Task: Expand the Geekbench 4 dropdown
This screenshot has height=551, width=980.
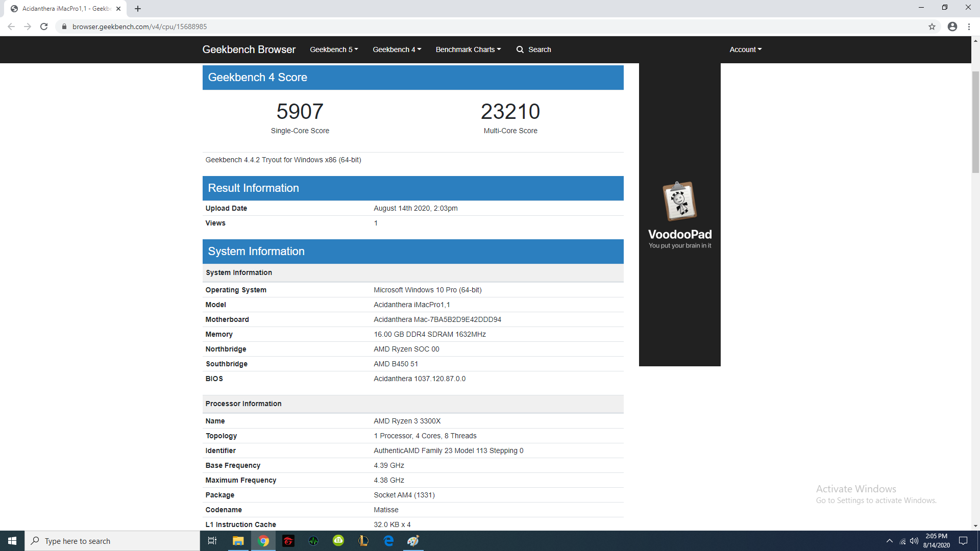Action: [x=397, y=49]
